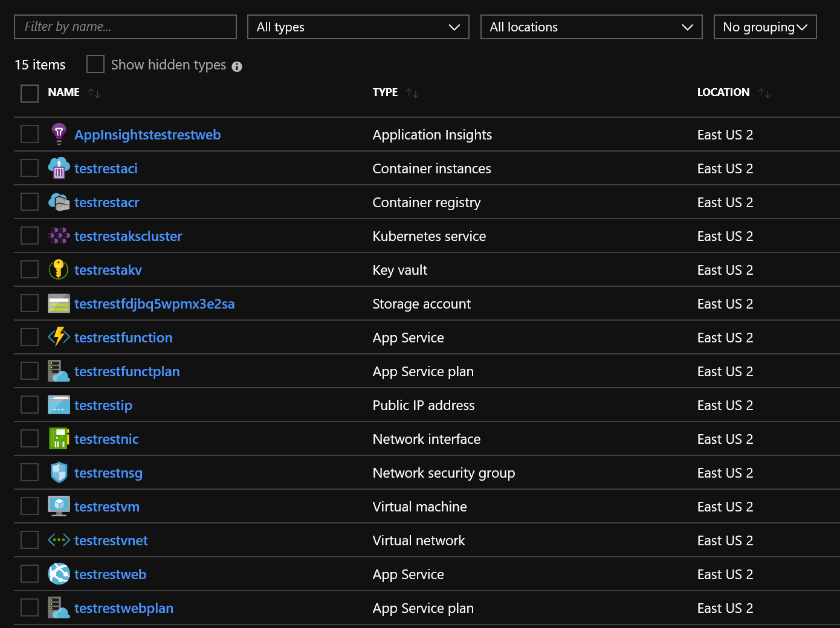Screen dimensions: 840x628
Task: Focus the Filter by name field
Action: click(x=125, y=27)
